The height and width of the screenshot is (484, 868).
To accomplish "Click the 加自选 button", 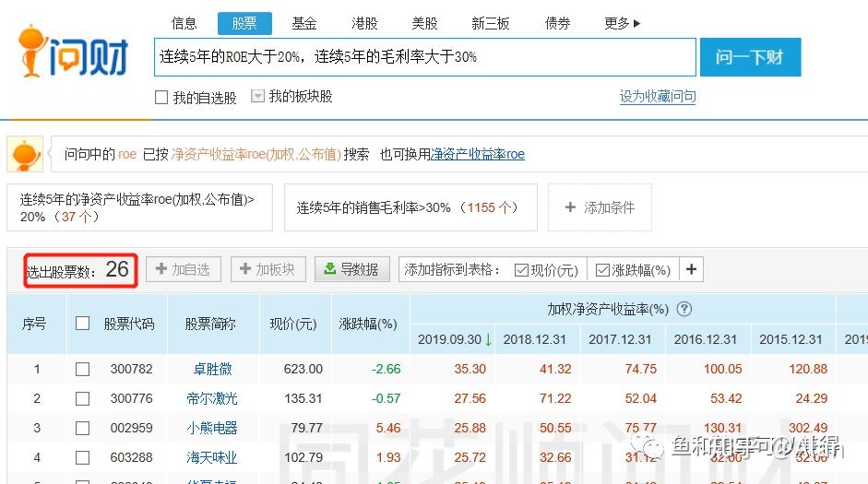I will pyautogui.click(x=184, y=269).
